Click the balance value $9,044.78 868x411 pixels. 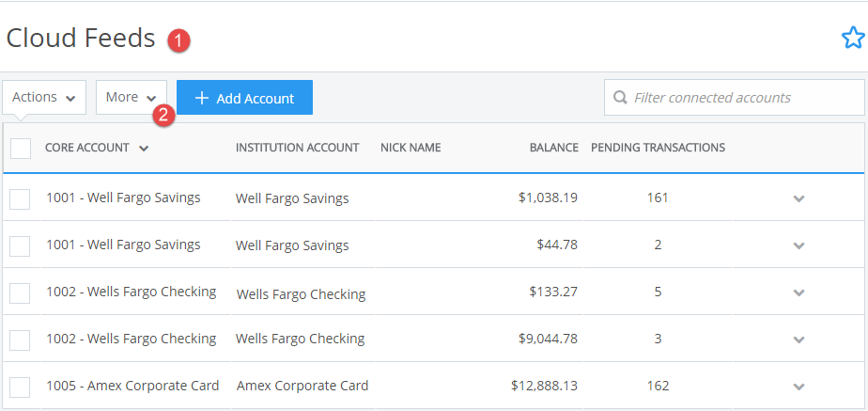pos(548,339)
